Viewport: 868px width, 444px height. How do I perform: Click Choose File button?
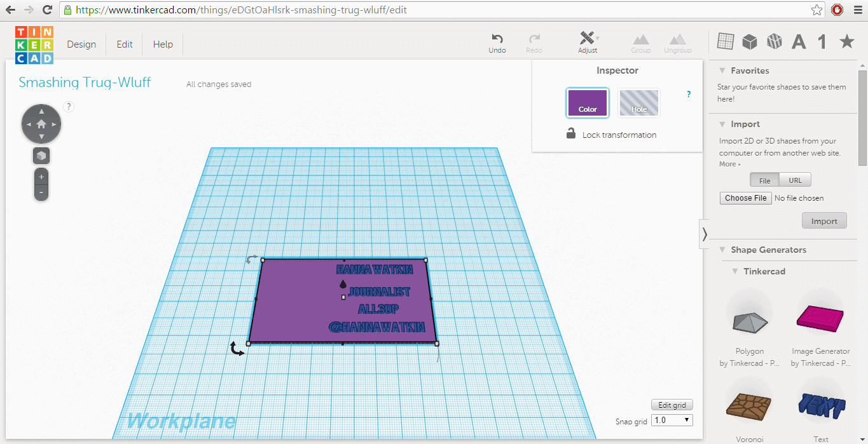[x=746, y=198]
